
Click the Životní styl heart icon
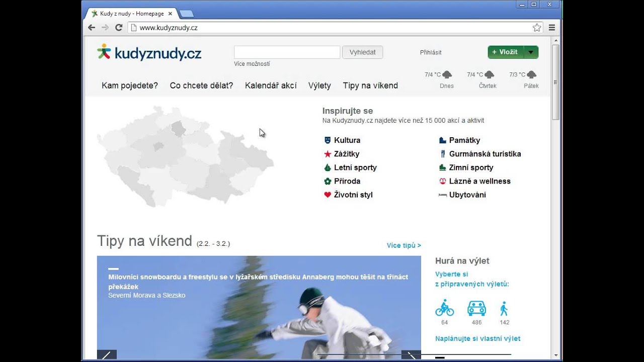(x=328, y=195)
